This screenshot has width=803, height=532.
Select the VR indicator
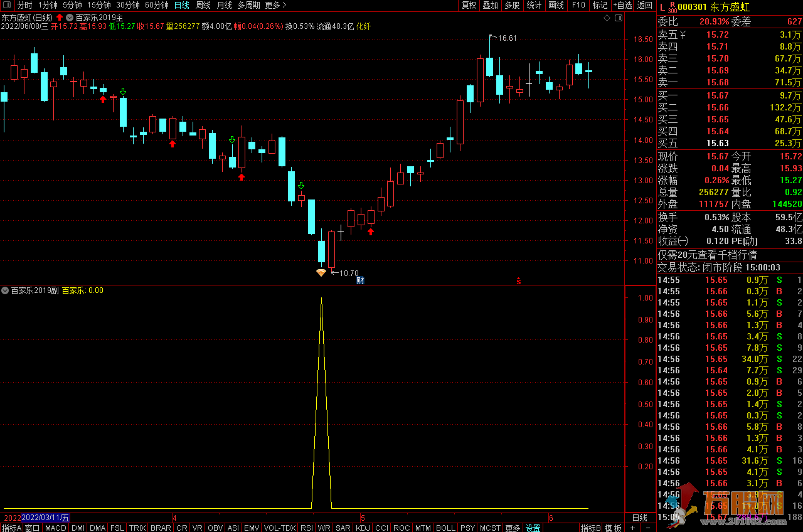[198, 528]
